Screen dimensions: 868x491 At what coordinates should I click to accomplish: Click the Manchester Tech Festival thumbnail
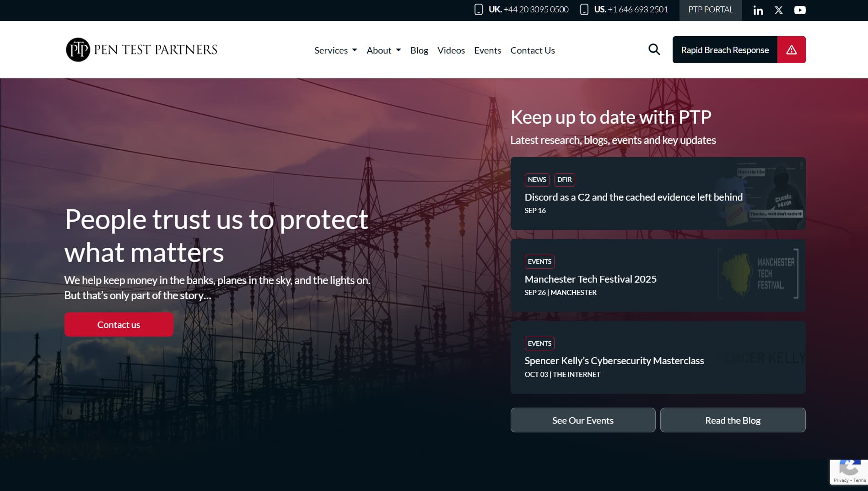click(x=758, y=273)
